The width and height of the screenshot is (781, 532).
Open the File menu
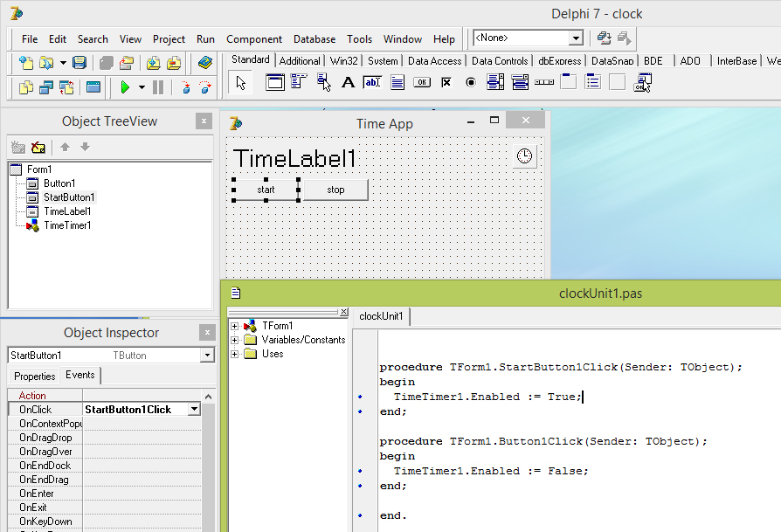(x=30, y=38)
